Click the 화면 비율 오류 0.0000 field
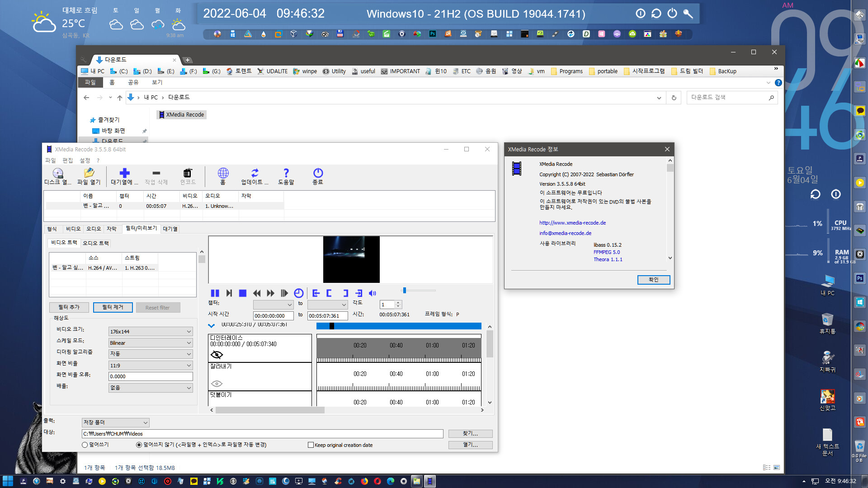Screen dimensions: 868x488 [x=151, y=376]
